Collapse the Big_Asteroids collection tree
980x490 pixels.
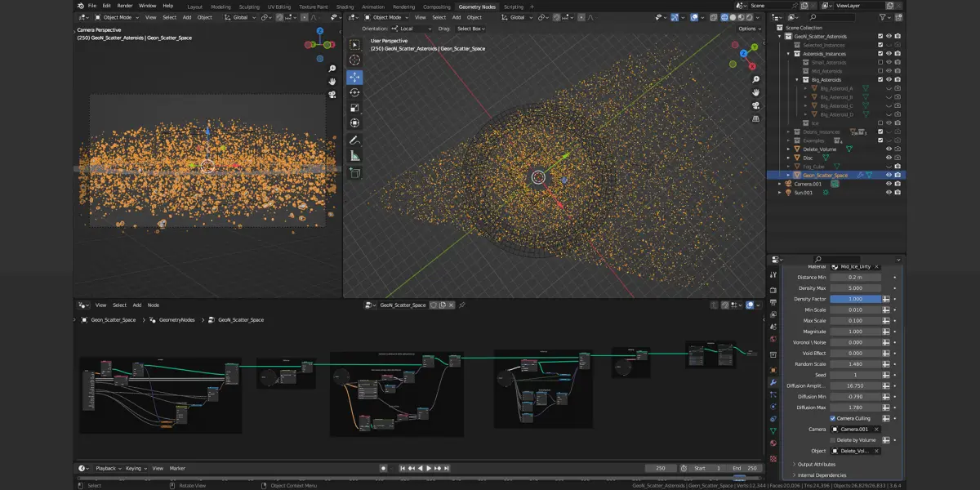[x=796, y=79]
